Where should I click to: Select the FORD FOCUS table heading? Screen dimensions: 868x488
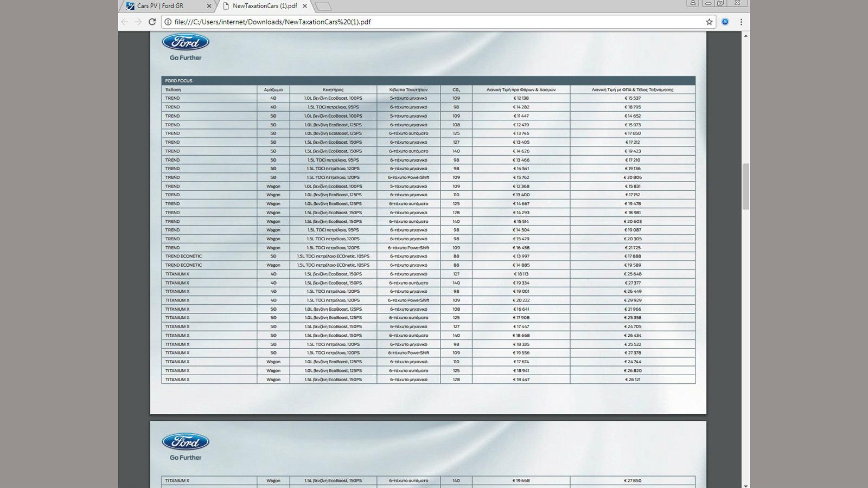tap(179, 81)
